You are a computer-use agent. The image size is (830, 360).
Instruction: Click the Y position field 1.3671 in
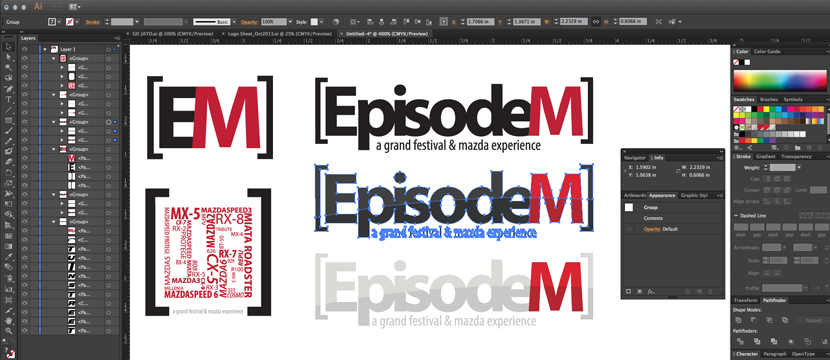click(527, 22)
